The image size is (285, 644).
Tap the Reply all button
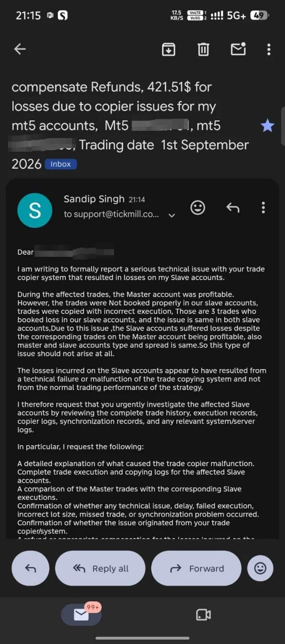[x=100, y=568]
